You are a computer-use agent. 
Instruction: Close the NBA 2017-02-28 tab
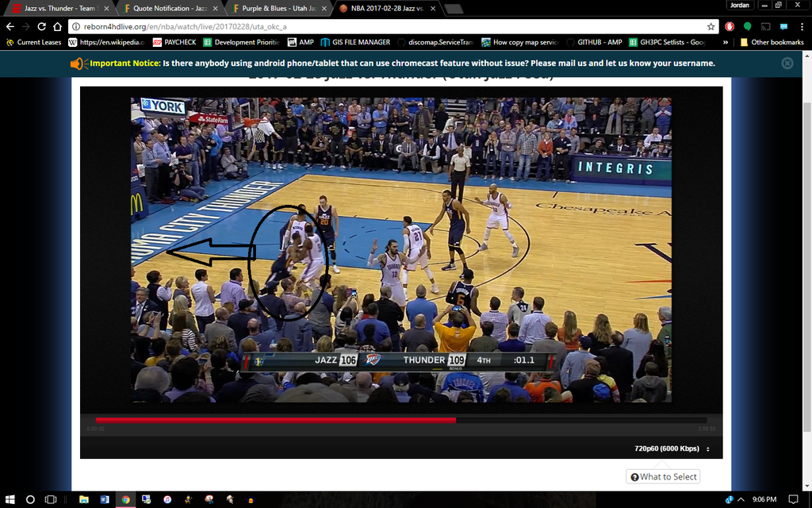[x=433, y=8]
